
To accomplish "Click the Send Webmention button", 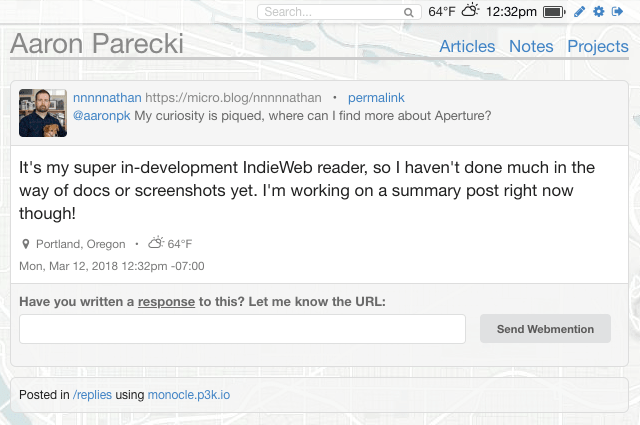I will point(545,329).
